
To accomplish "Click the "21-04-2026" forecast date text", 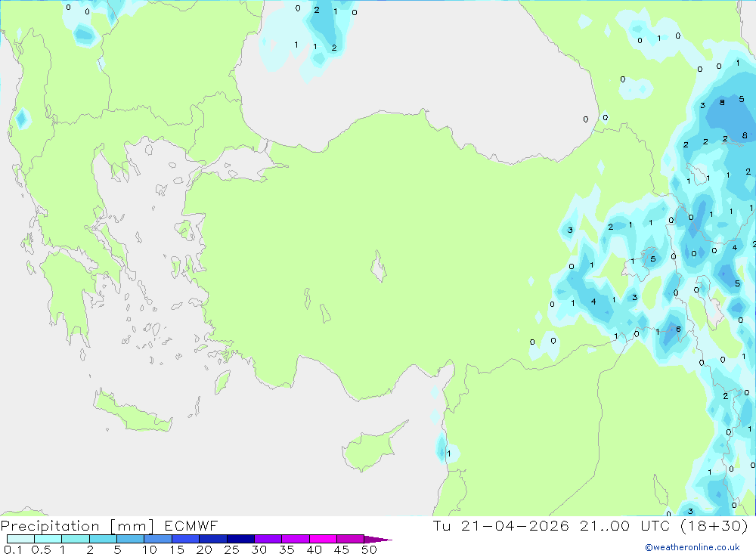I will [x=515, y=526].
